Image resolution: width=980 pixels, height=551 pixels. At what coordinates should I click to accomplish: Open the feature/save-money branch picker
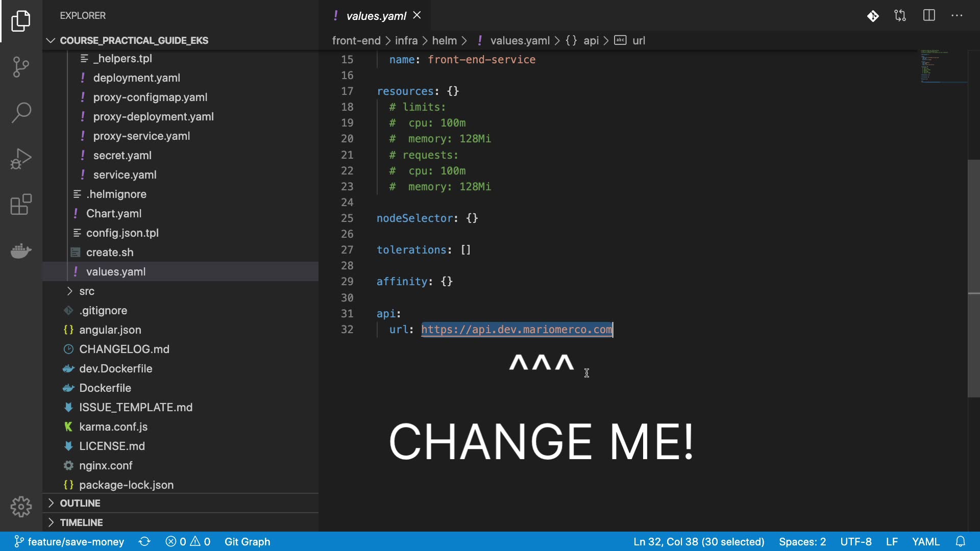tap(69, 541)
